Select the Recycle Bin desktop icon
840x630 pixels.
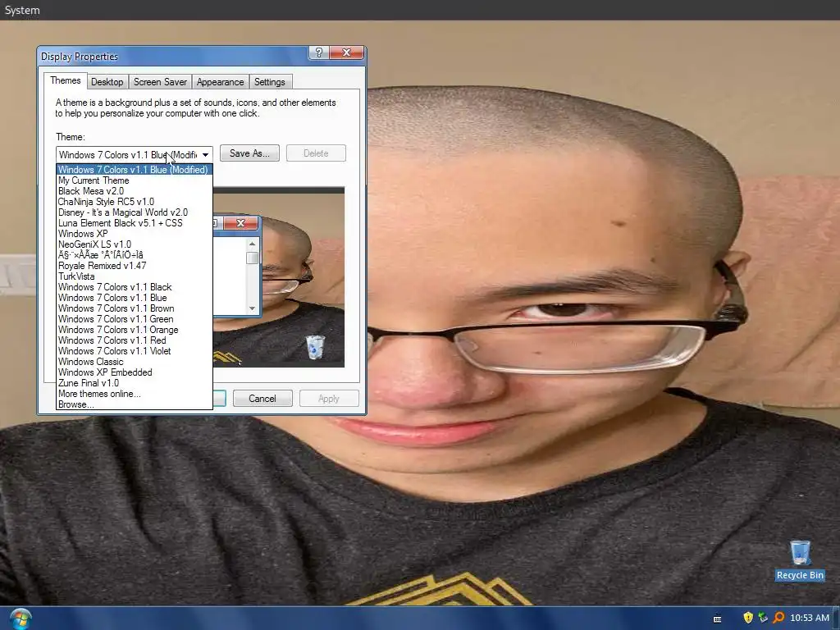pos(800,560)
